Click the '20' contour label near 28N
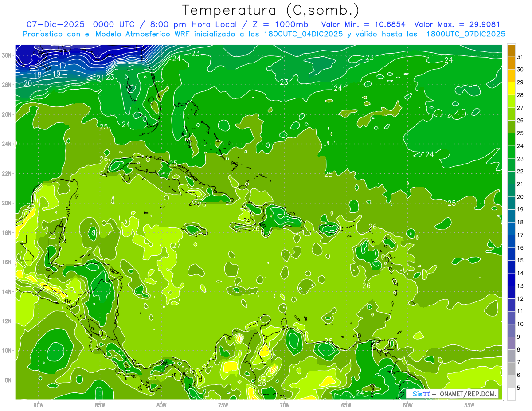The height and width of the screenshot is (411, 532). tap(27, 83)
